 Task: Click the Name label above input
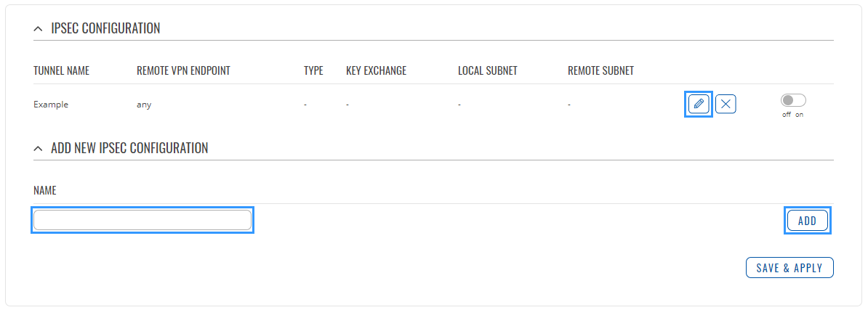pos(45,190)
